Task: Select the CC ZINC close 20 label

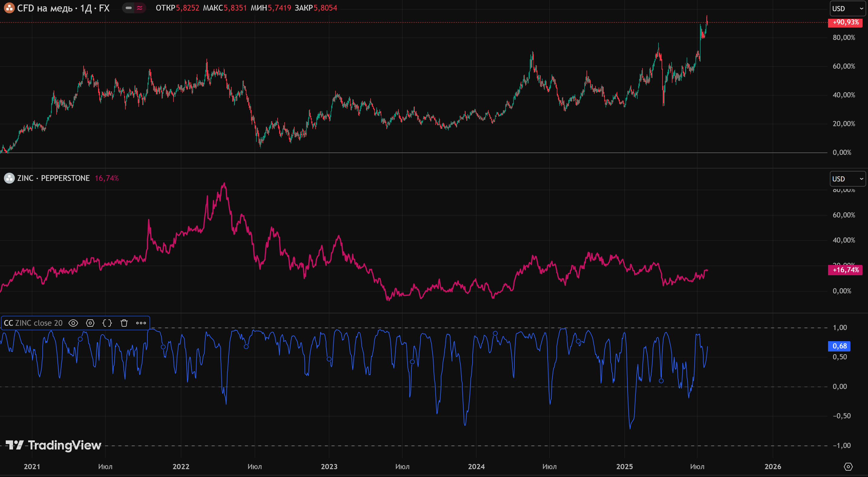Action: click(x=33, y=323)
